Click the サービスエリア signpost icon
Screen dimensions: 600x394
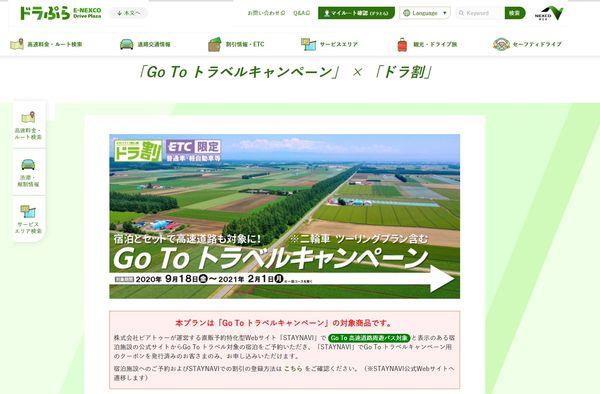308,44
